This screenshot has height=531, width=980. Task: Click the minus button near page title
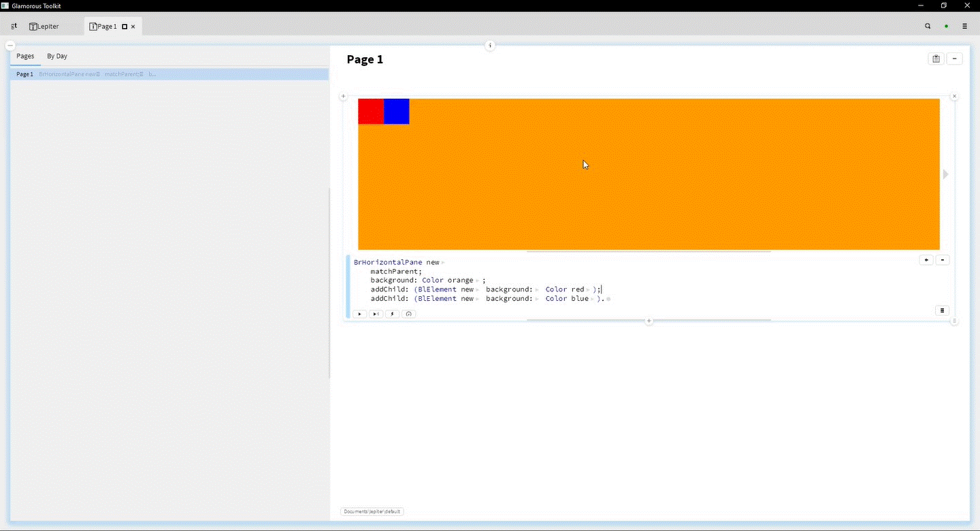(954, 59)
